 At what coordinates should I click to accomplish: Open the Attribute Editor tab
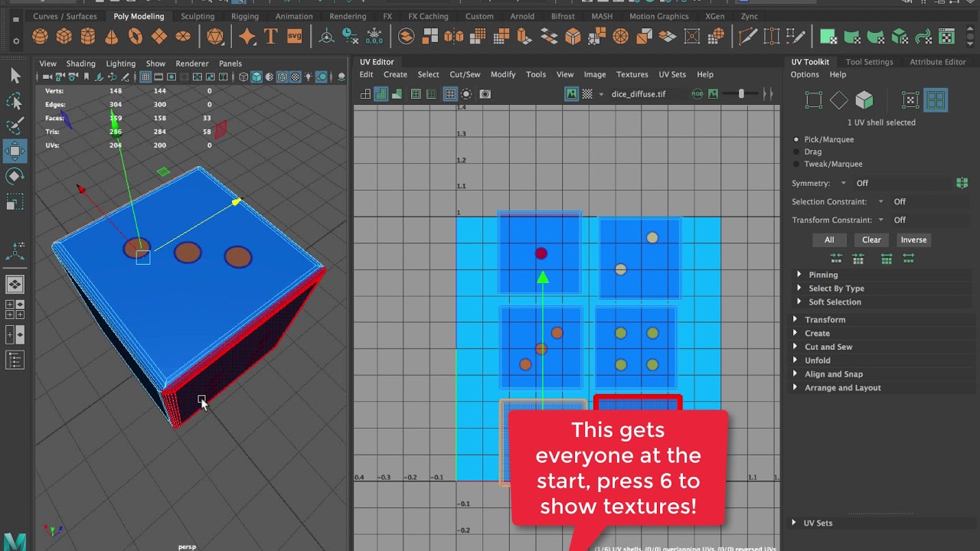[x=938, y=62]
